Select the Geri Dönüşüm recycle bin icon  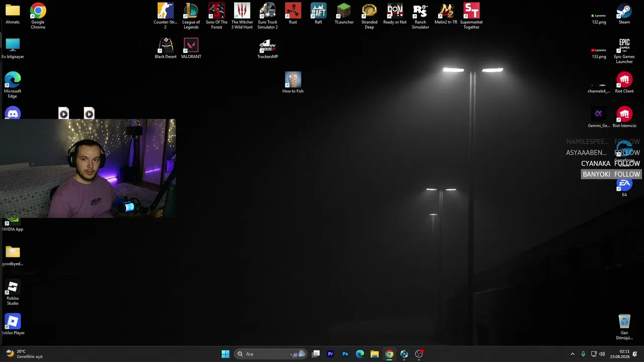pyautogui.click(x=624, y=327)
